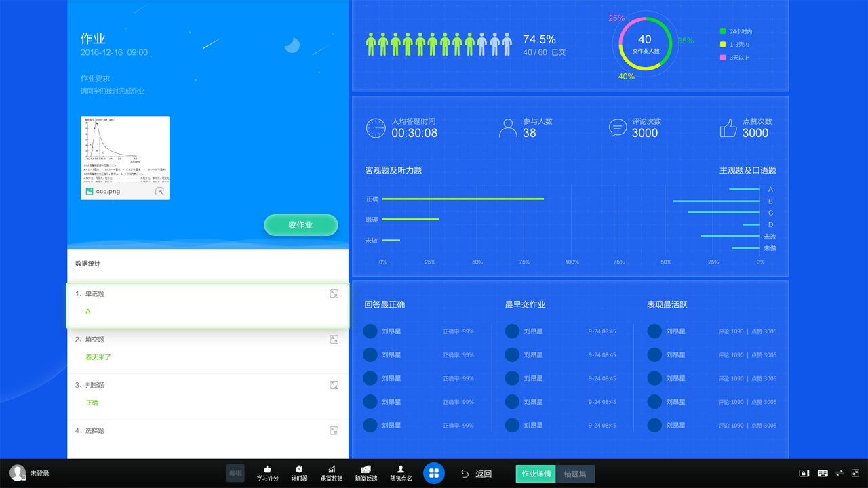Switch to the 错题集 tab

pos(576,474)
